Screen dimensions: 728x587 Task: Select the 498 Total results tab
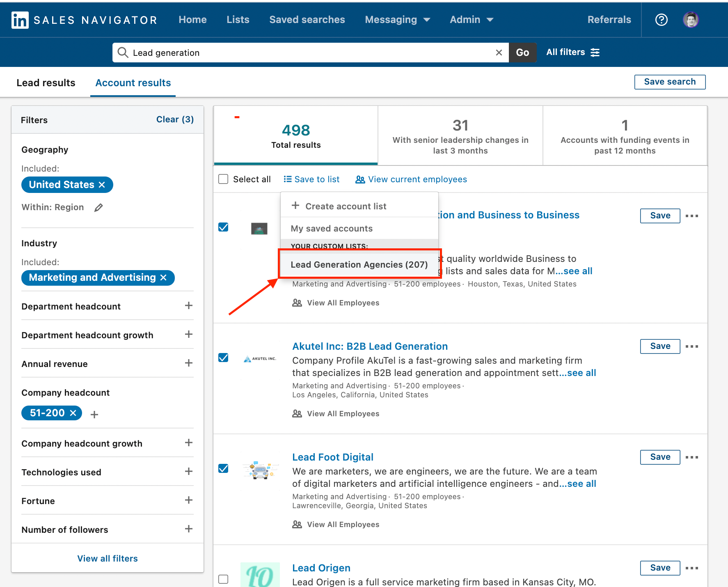[296, 135]
